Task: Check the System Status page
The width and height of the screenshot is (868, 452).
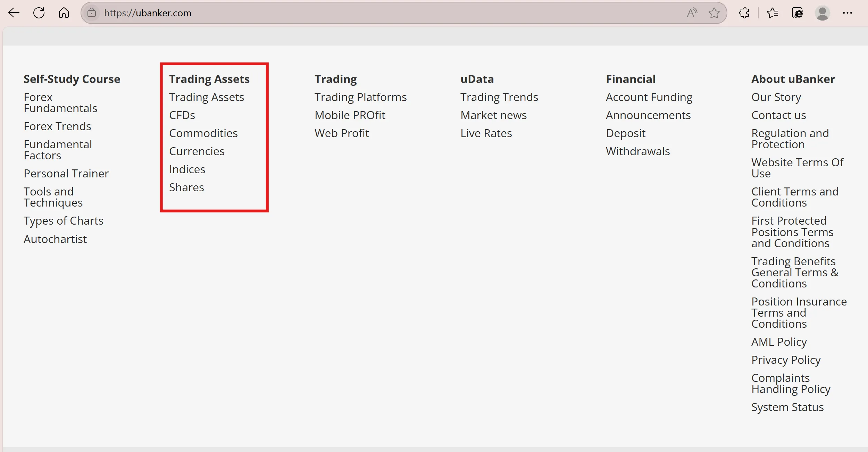Action: click(x=787, y=408)
